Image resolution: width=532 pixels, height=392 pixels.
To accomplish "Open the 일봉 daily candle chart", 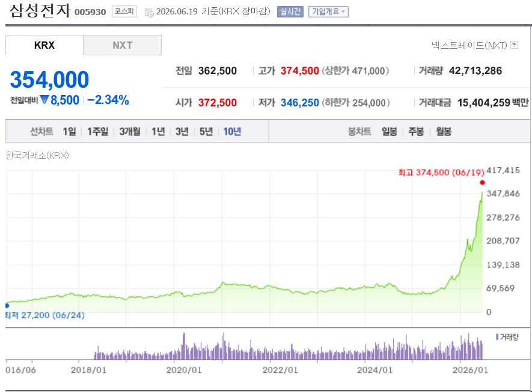I will coord(389,131).
